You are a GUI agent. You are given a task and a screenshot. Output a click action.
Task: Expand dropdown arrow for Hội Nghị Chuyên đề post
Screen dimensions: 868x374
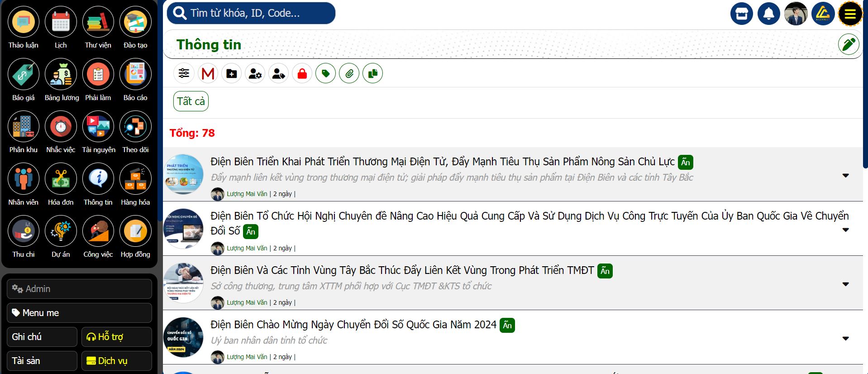(845, 230)
